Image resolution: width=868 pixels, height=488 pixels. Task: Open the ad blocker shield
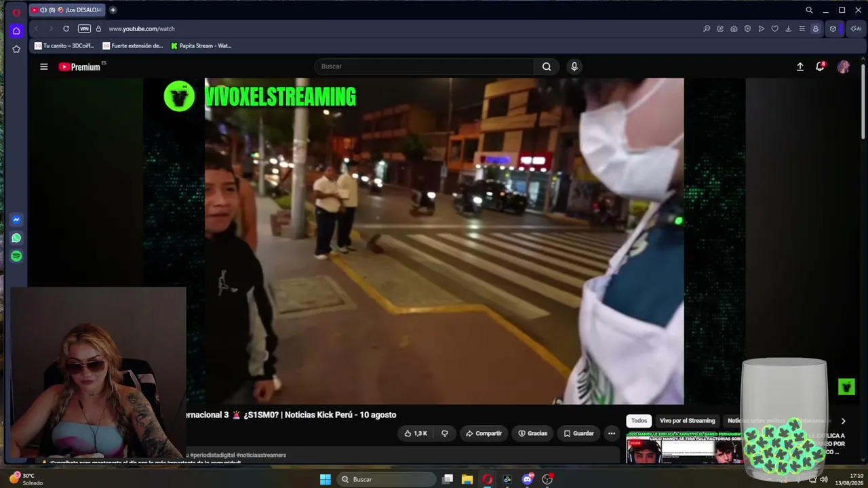tap(747, 28)
